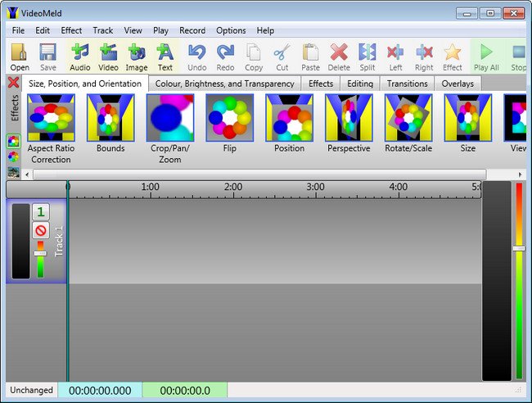Click the Paste clipboard icon
Screen dimensions: 532x403
pos(310,57)
